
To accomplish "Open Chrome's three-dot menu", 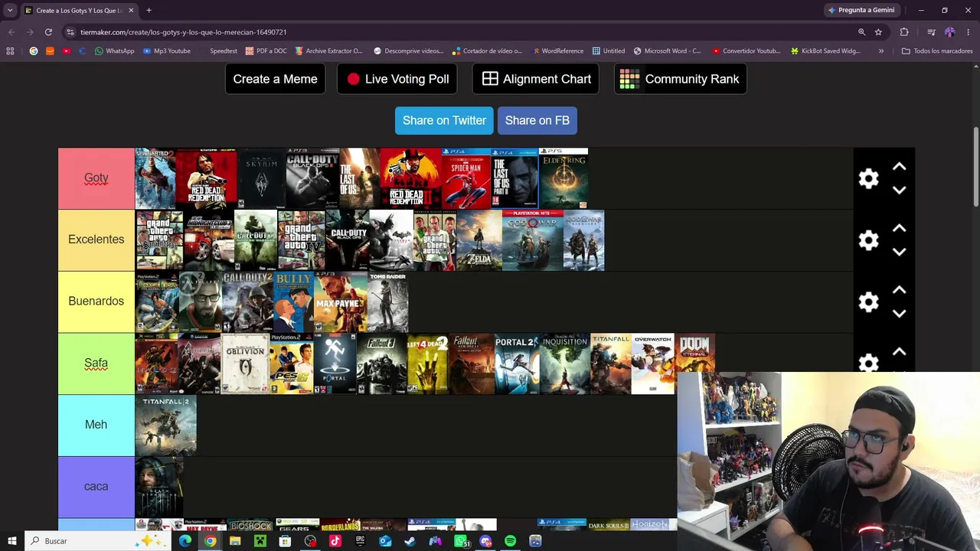I will [969, 32].
